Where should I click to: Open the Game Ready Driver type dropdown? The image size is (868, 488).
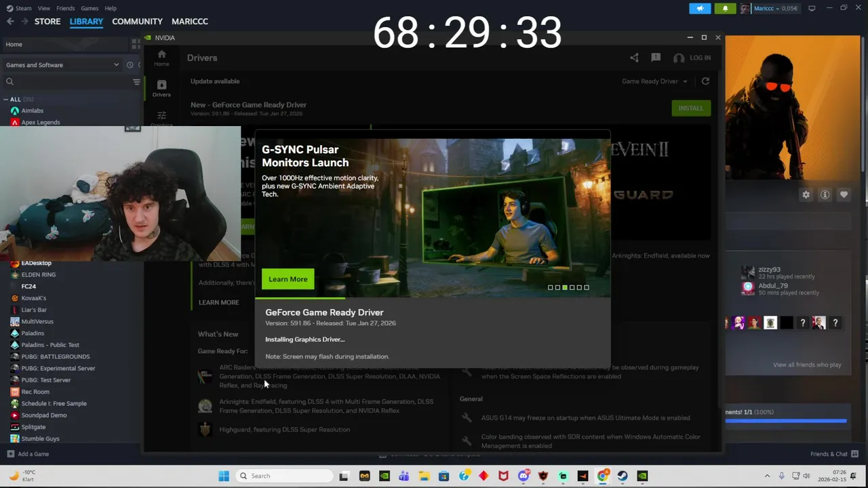coord(654,81)
